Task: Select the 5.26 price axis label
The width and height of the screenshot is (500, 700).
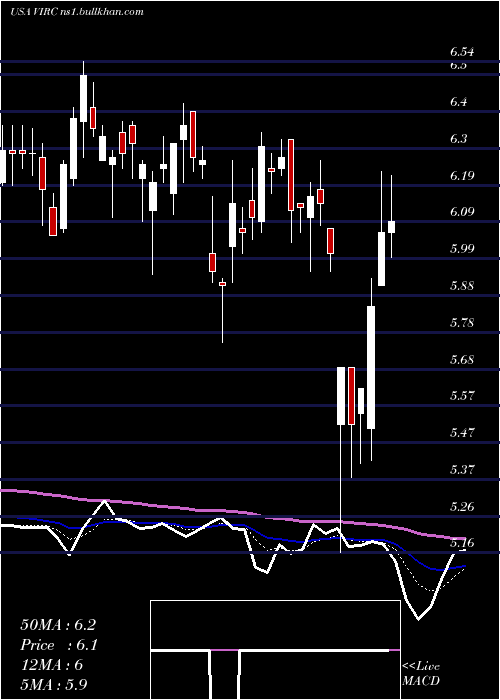Action: (462, 506)
